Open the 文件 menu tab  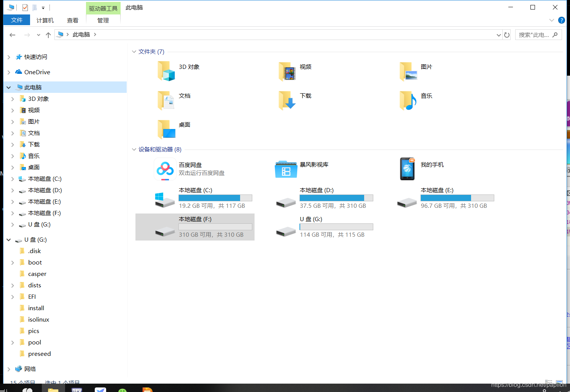17,20
